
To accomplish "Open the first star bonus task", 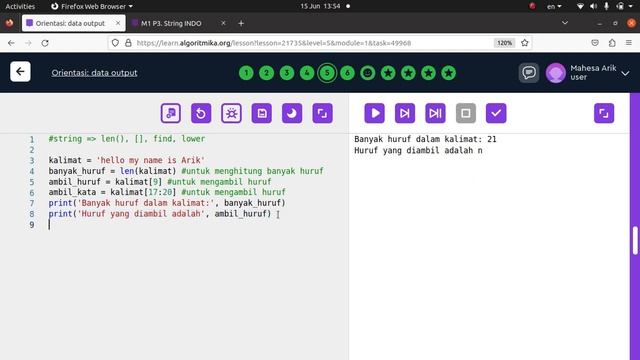I will 388,73.
